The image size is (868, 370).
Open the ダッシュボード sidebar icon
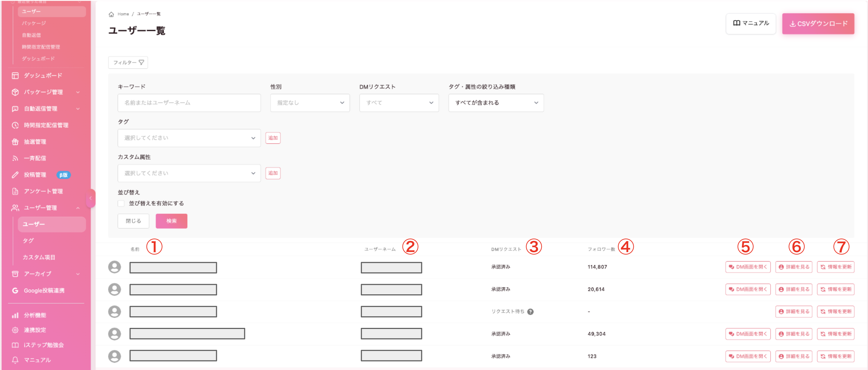coord(15,76)
